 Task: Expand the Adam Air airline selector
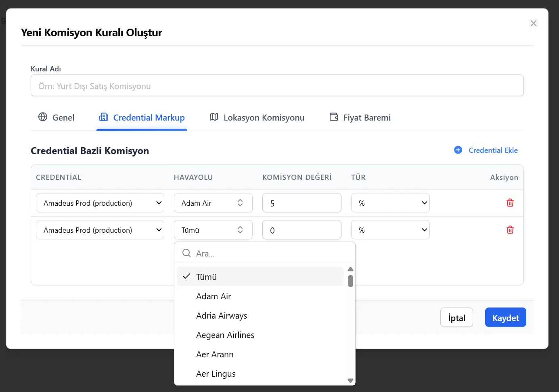[x=213, y=203]
